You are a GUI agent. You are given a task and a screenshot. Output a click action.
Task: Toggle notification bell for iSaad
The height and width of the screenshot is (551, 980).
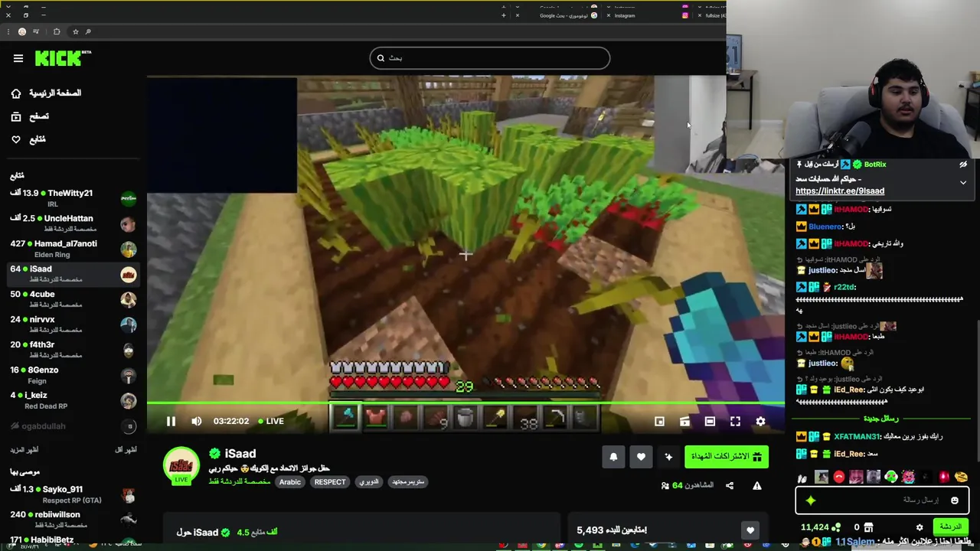613,457
